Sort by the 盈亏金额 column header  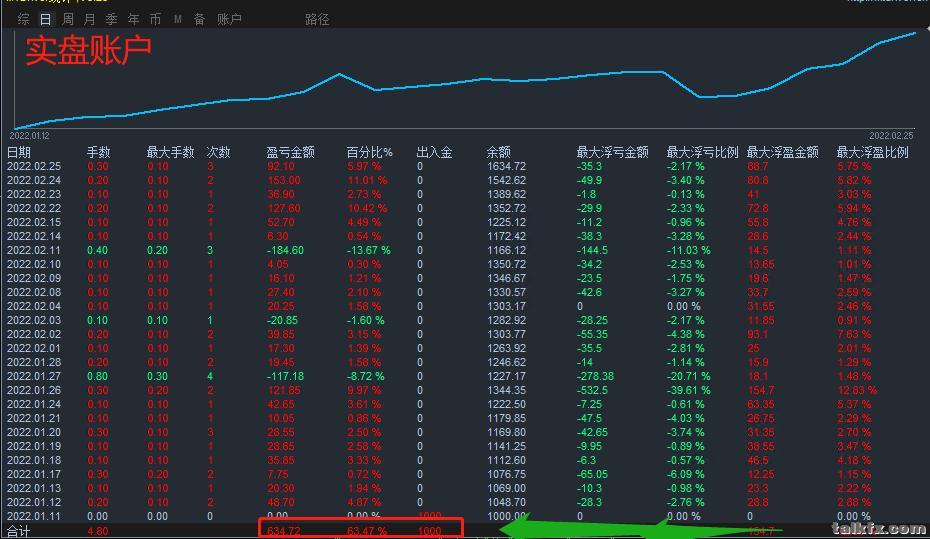291,152
